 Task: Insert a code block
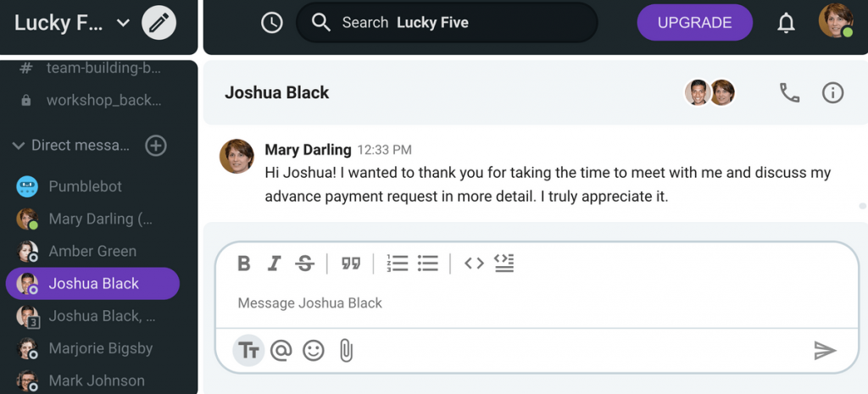click(x=504, y=264)
